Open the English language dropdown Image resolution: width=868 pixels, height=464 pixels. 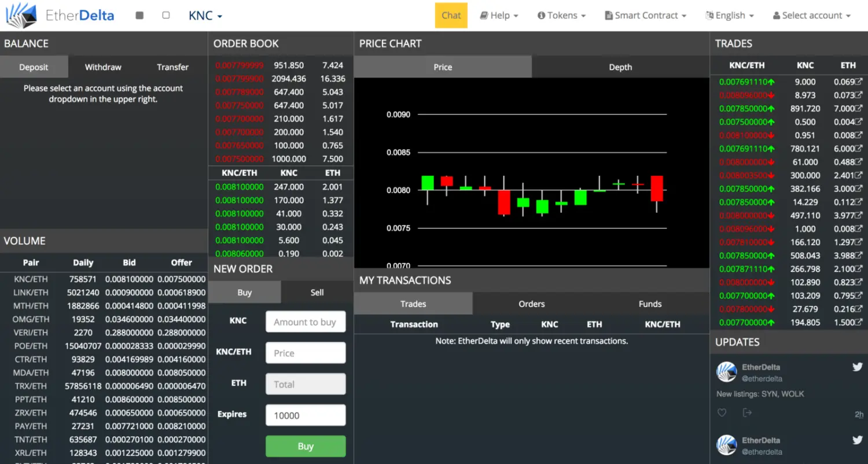point(730,15)
